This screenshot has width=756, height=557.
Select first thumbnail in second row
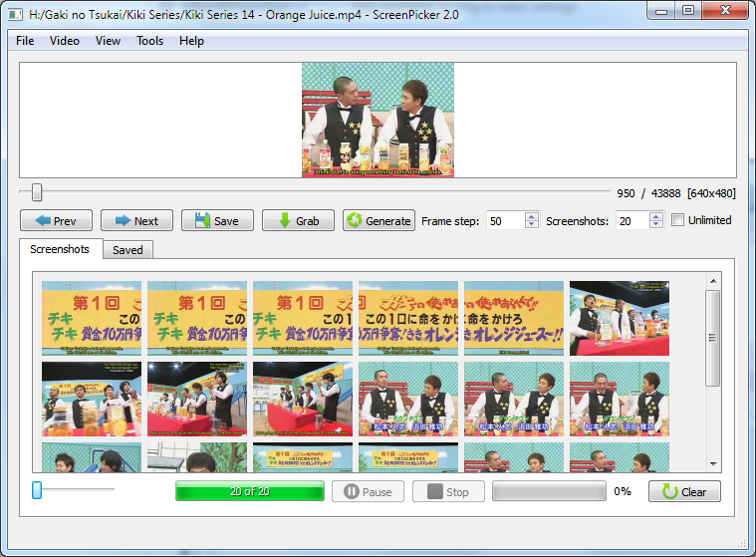[x=92, y=400]
